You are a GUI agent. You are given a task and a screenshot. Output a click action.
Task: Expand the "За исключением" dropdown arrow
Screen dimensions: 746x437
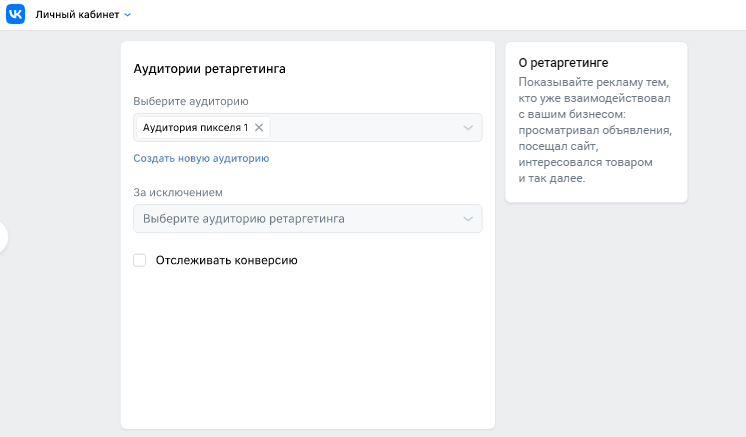tap(467, 219)
